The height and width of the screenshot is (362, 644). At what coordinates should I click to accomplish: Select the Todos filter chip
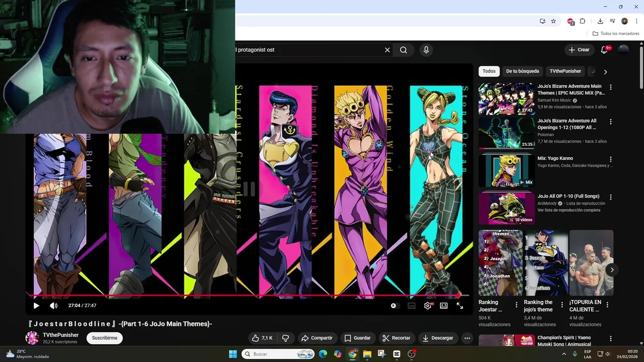(489, 71)
